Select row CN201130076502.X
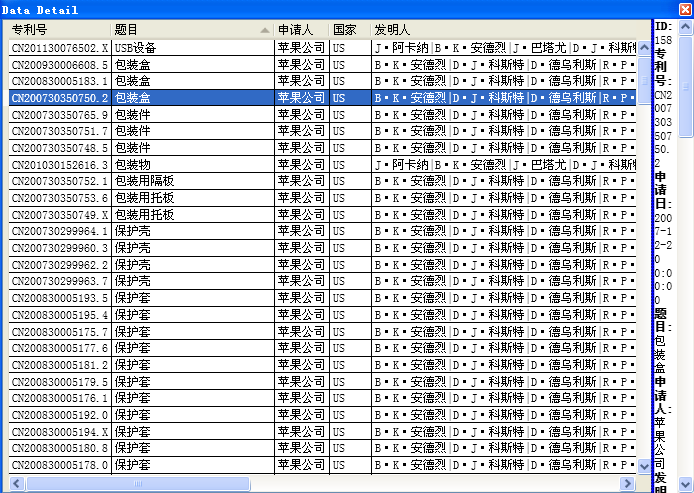 pos(322,47)
